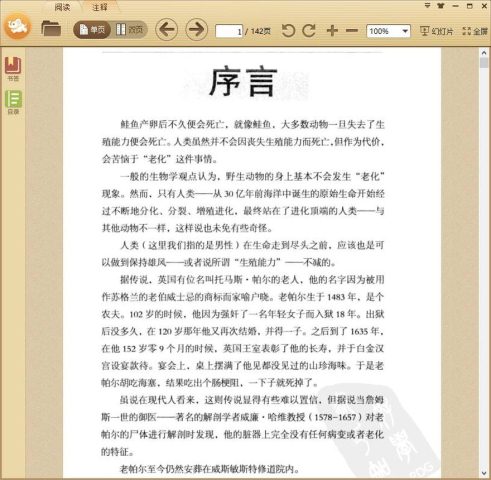Start 幻灯片 slideshow mode
The image size is (491, 480).
pyautogui.click(x=436, y=31)
